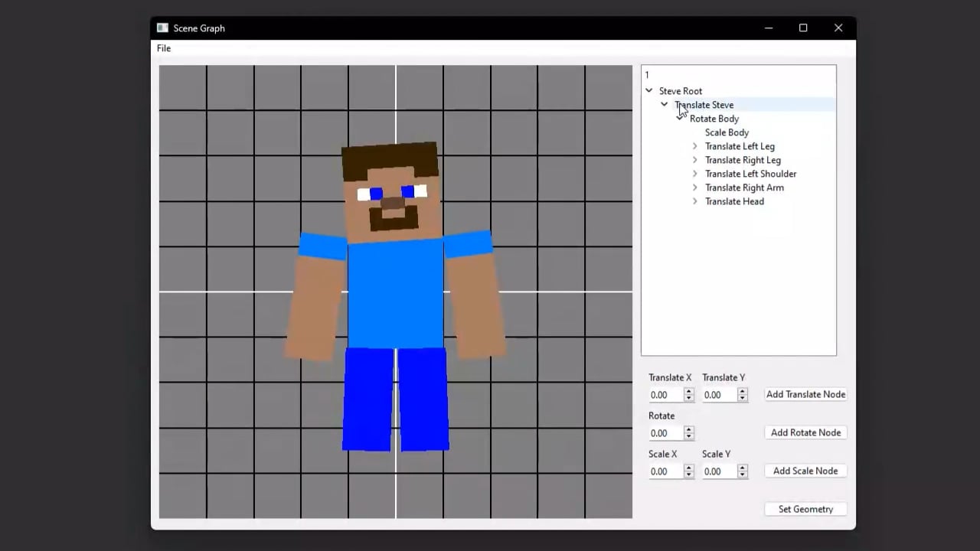Image resolution: width=980 pixels, height=551 pixels.
Task: Select the Rotate Body tree item
Action: tap(714, 119)
